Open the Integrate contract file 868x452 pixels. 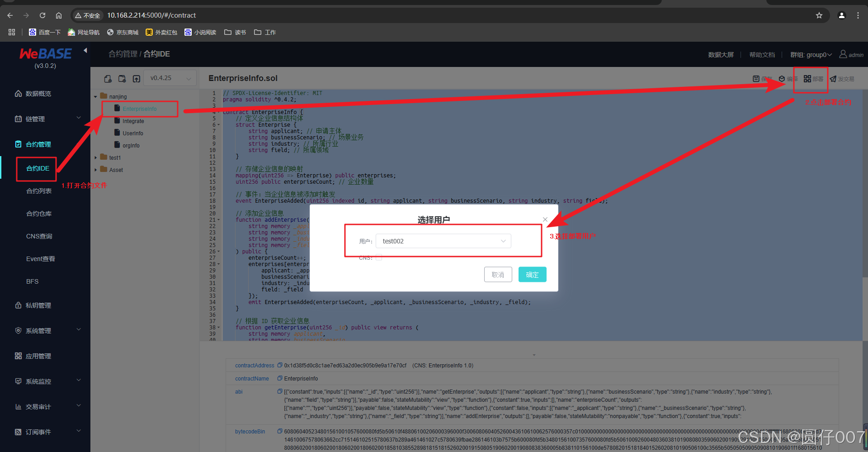pos(133,121)
